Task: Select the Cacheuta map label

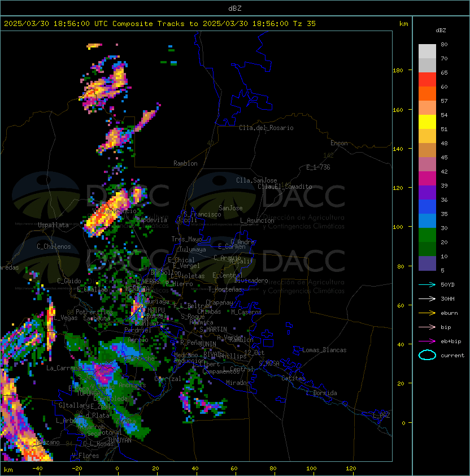Action: 97,318
